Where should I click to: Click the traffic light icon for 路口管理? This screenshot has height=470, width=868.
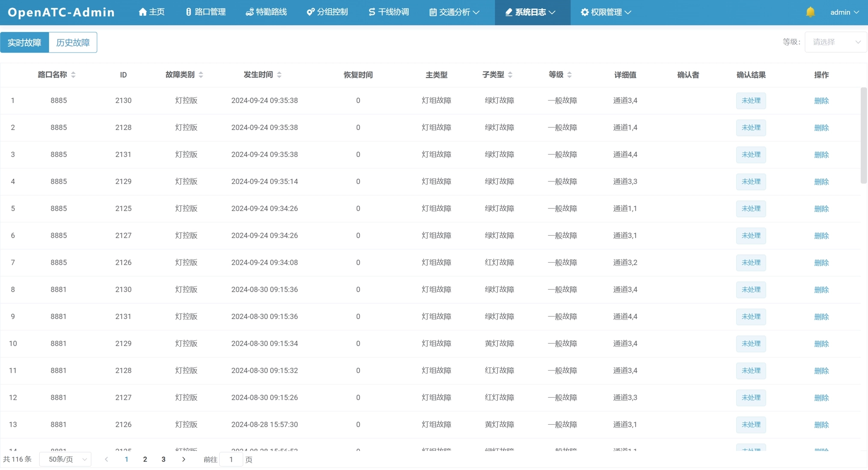[188, 12]
